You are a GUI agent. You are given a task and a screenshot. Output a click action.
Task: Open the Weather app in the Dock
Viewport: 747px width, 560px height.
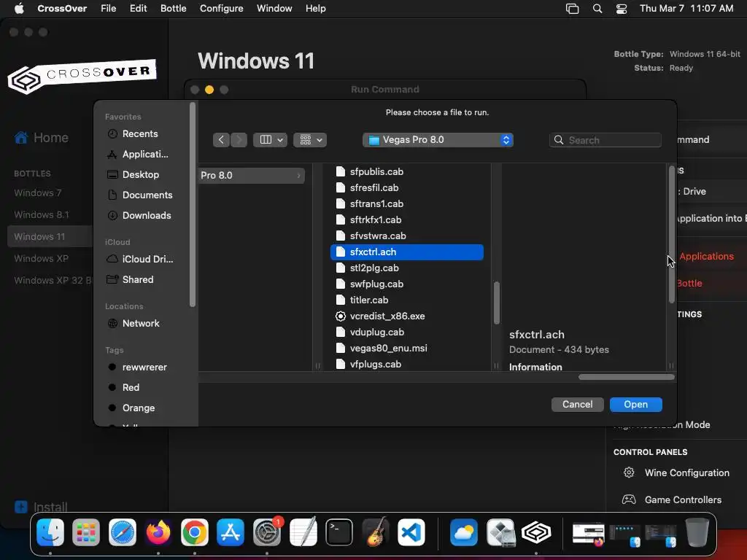click(464, 532)
